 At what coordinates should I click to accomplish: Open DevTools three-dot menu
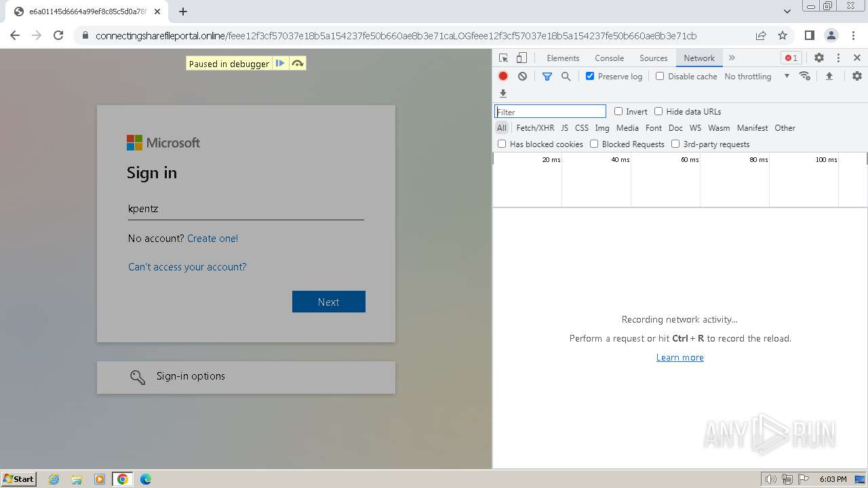(838, 58)
